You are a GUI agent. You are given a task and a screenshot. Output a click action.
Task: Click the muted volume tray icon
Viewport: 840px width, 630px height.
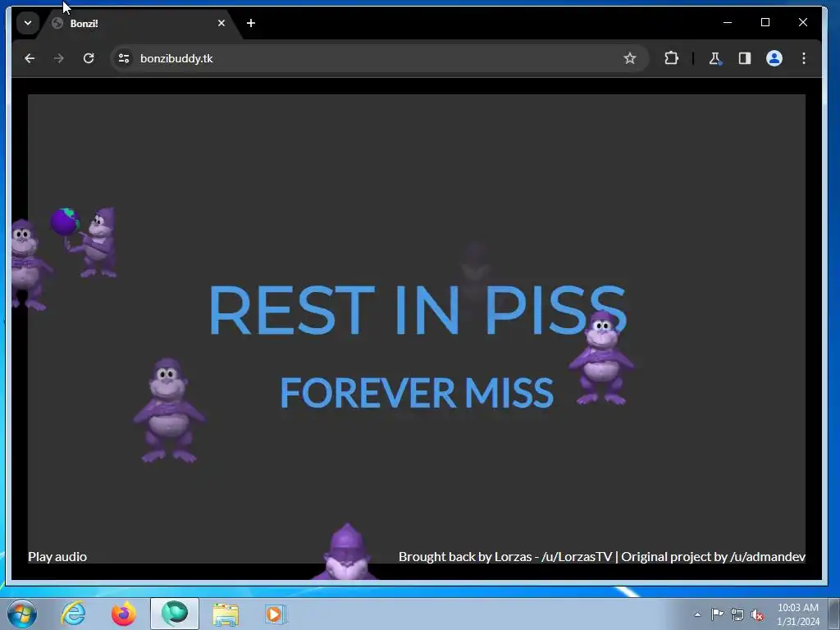click(x=757, y=614)
